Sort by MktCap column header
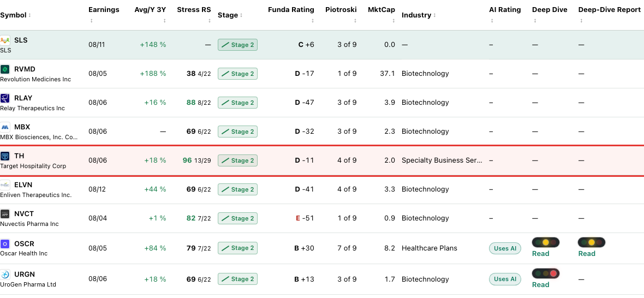Viewport: 644px width, 298px height. coord(381,10)
